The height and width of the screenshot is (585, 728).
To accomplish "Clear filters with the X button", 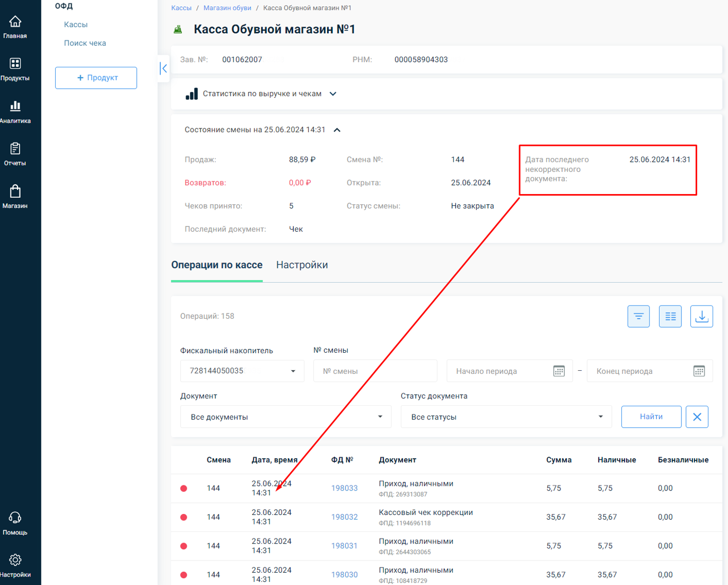I will click(x=697, y=417).
